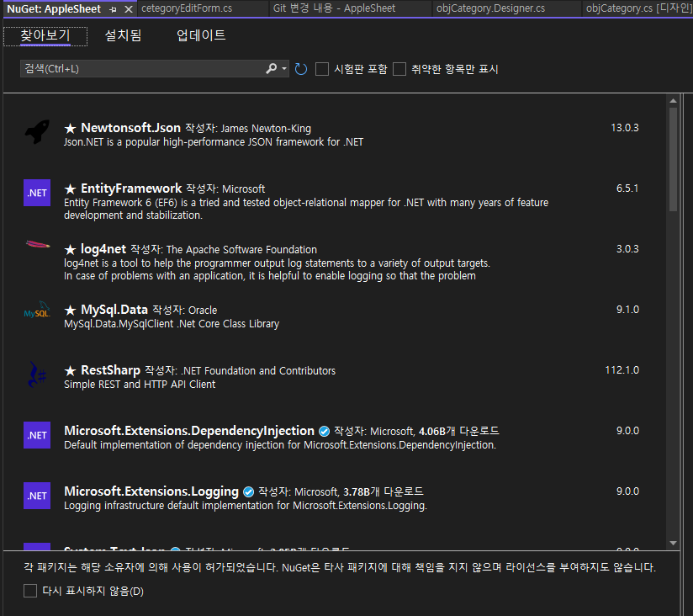Click the author text James Newton-King
The width and height of the screenshot is (693, 616).
click(x=266, y=129)
